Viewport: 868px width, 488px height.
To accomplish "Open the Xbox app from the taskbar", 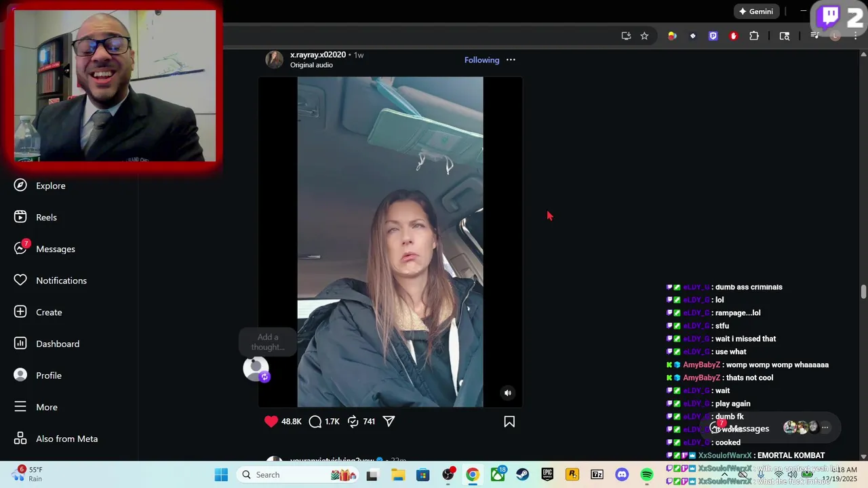I will (498, 475).
